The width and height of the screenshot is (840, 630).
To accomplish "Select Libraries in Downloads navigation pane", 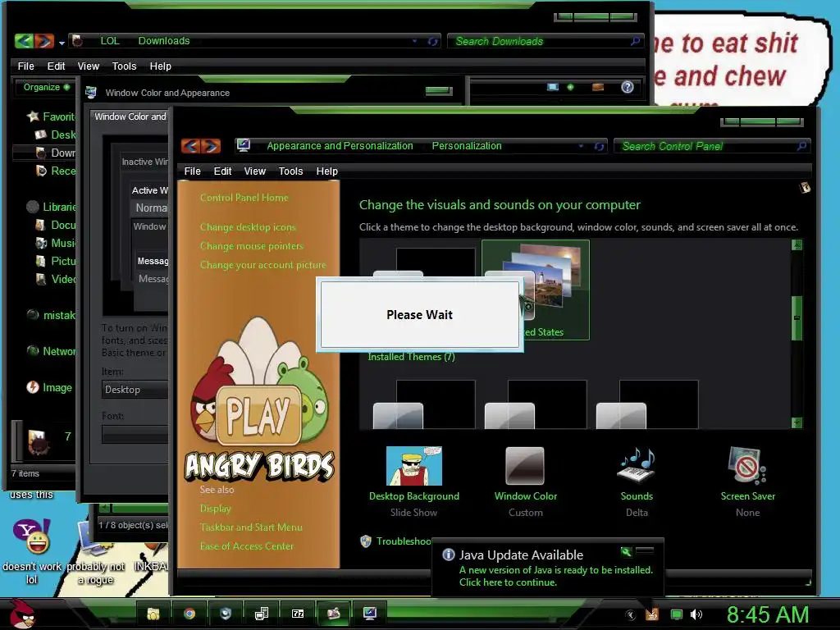I will point(52,207).
